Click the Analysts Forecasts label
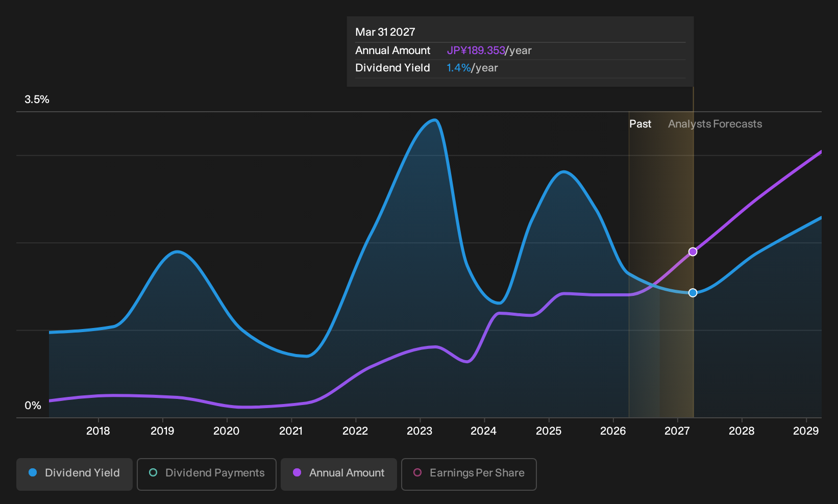This screenshot has width=838, height=504. coord(715,124)
